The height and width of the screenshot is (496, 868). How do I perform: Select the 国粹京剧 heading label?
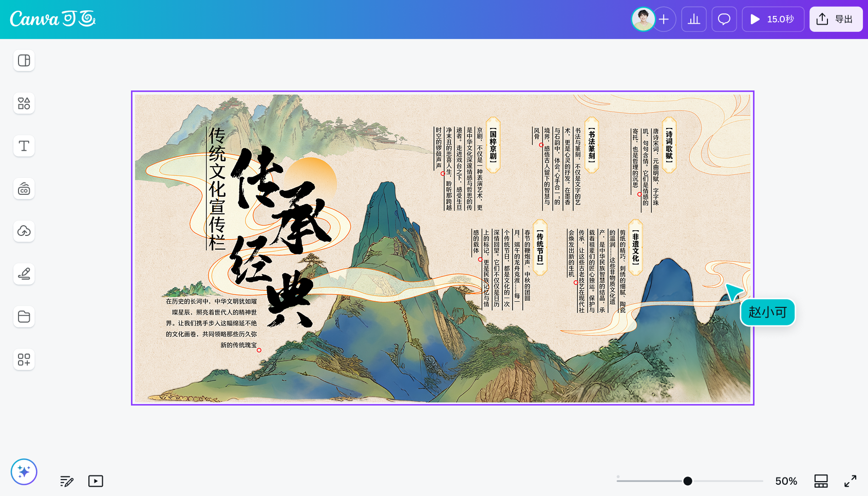(x=493, y=146)
